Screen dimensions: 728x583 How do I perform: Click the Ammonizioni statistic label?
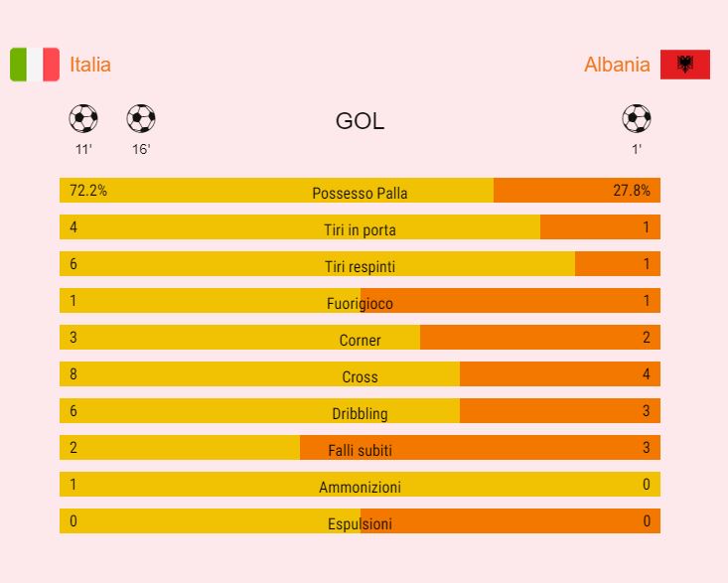click(360, 487)
